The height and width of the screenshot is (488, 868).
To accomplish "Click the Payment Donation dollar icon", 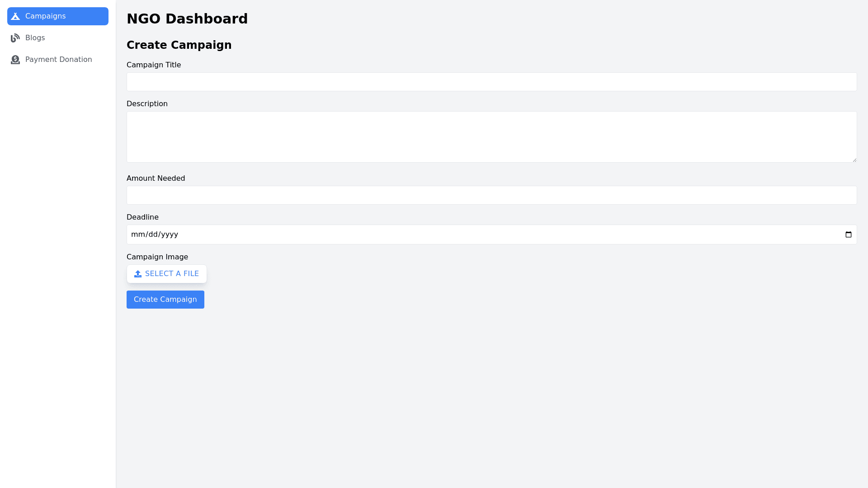I will pos(15,60).
